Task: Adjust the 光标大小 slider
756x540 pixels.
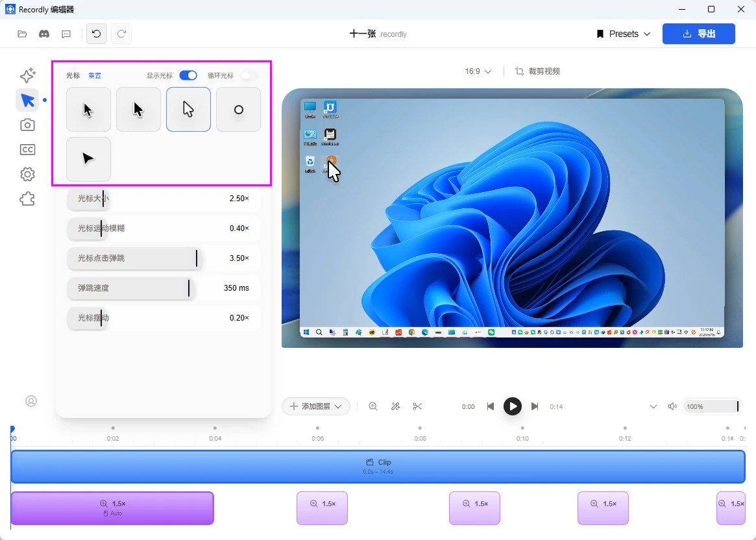Action: (x=164, y=198)
